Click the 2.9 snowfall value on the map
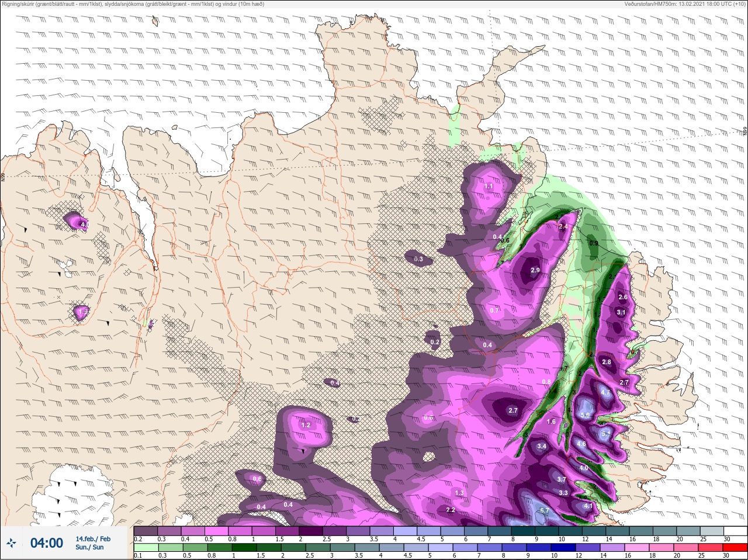 (x=535, y=270)
